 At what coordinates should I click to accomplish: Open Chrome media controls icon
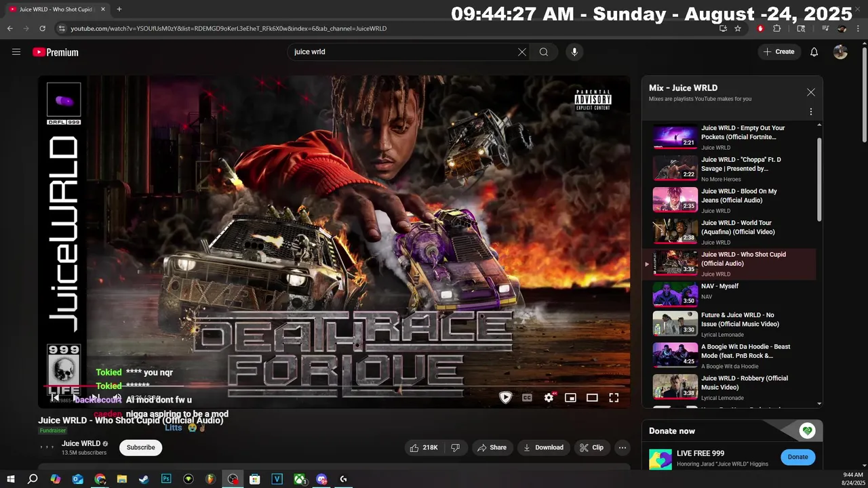click(x=825, y=28)
